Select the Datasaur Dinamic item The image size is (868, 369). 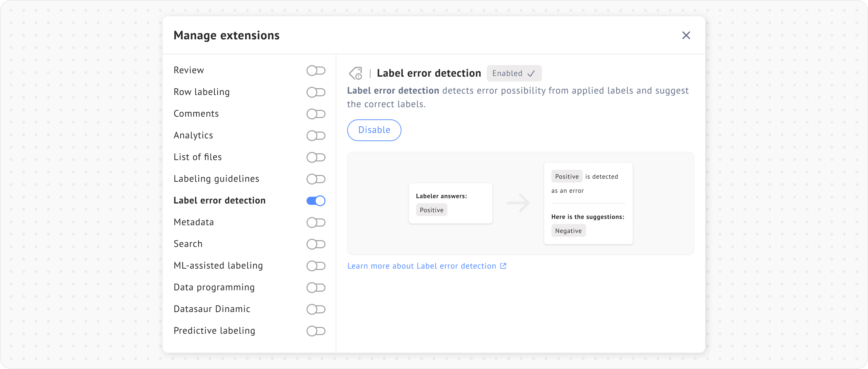coord(212,309)
